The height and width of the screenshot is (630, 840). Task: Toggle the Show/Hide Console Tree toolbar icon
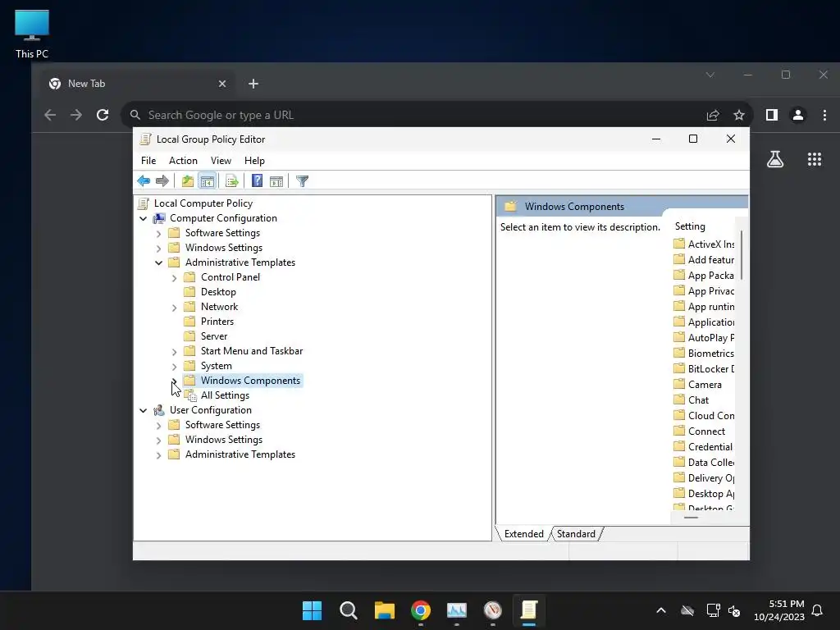(x=208, y=181)
